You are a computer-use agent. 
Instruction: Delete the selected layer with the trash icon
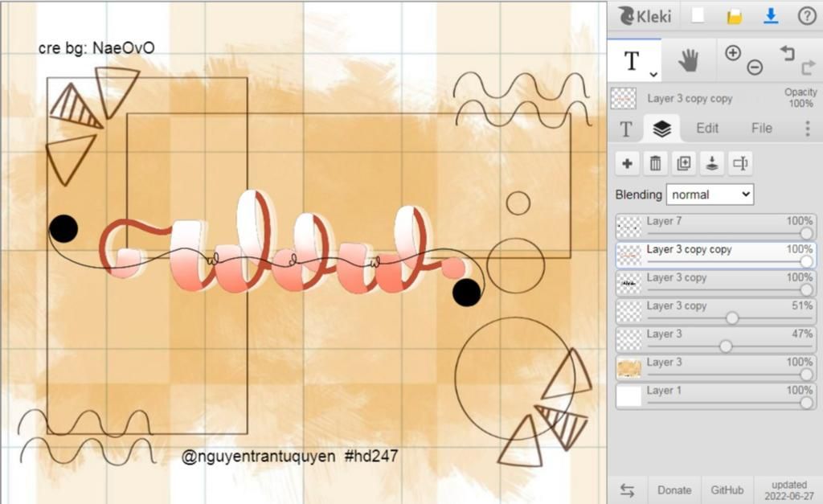656,164
